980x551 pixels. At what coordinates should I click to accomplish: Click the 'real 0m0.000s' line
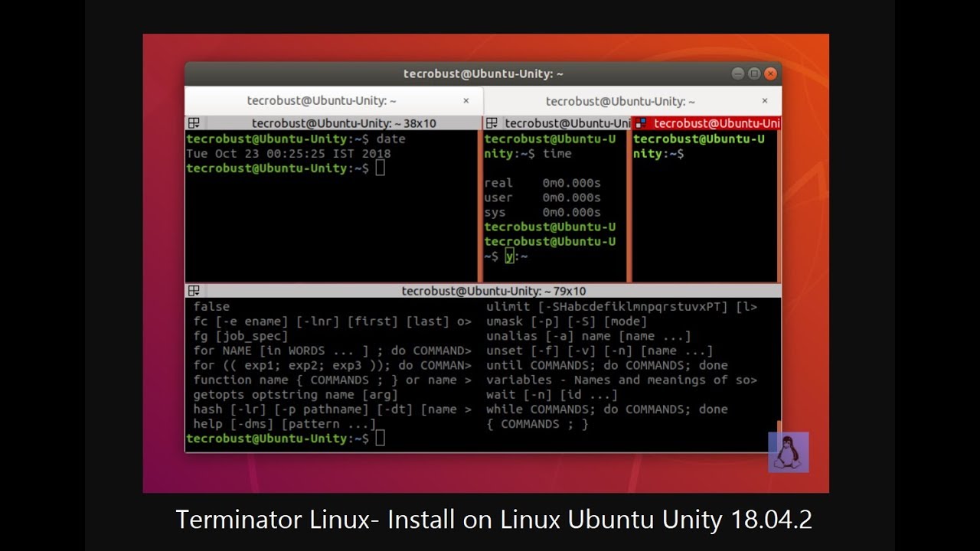tap(543, 183)
